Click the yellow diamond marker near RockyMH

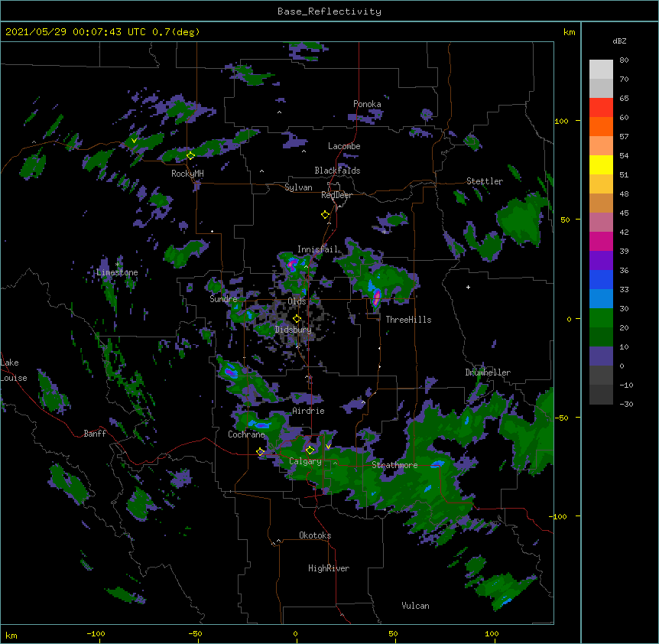click(x=190, y=156)
